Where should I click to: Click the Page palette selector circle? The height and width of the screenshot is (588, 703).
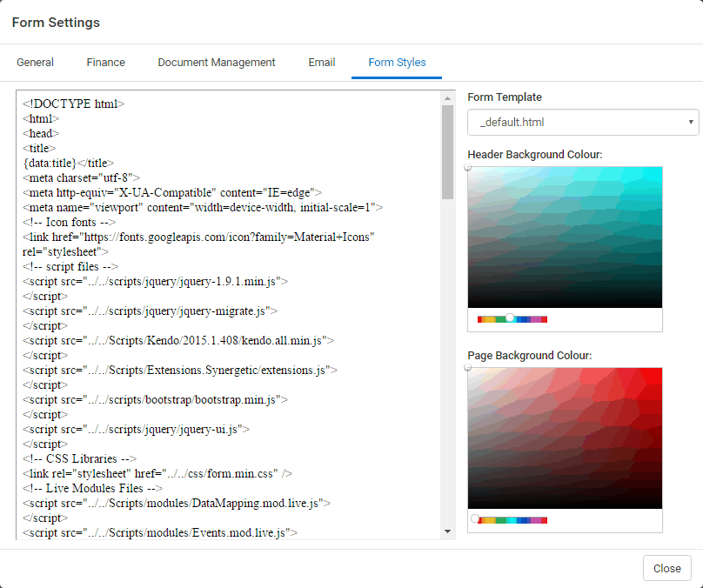pos(468,368)
